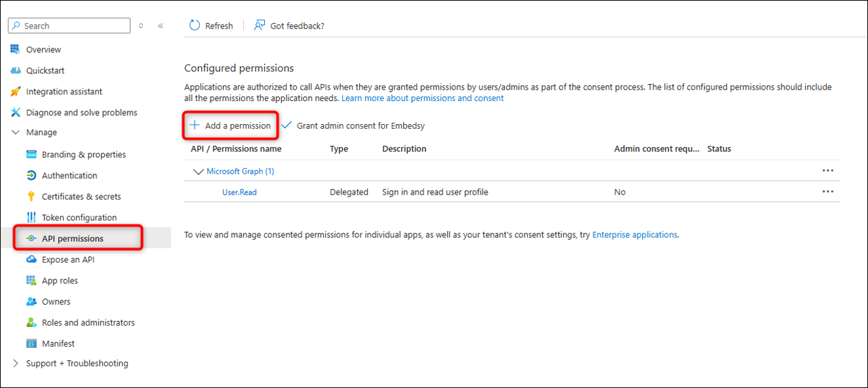Click the Refresh button
The image size is (868, 388).
pyautogui.click(x=211, y=26)
